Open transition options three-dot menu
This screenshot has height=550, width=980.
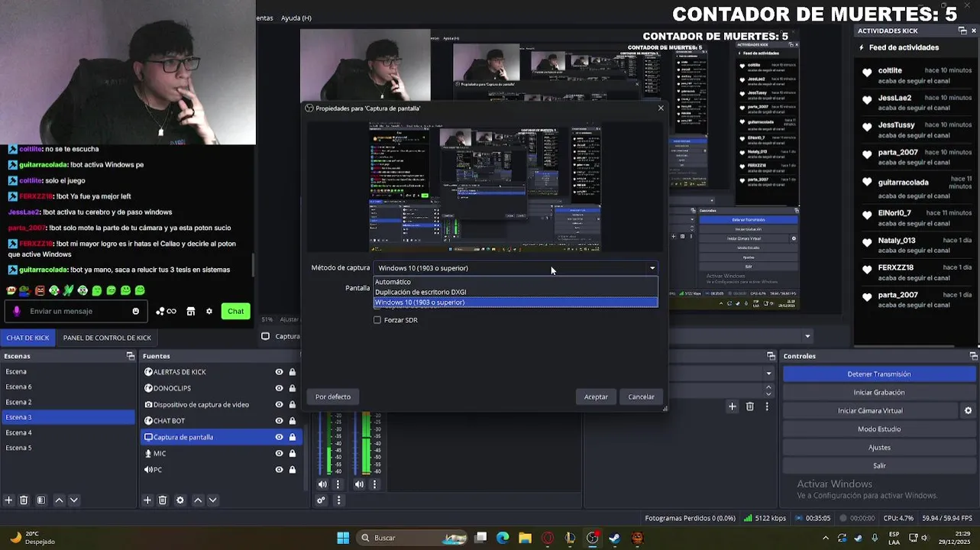(x=767, y=406)
